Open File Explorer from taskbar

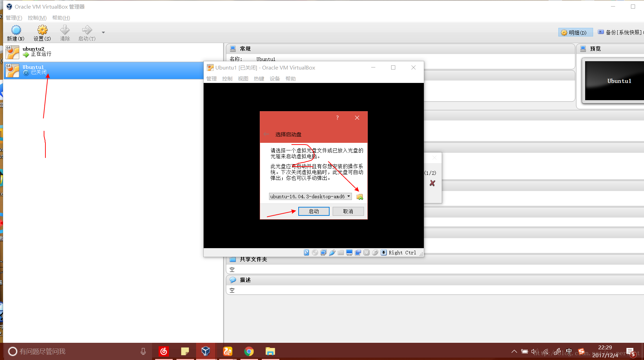tap(270, 351)
